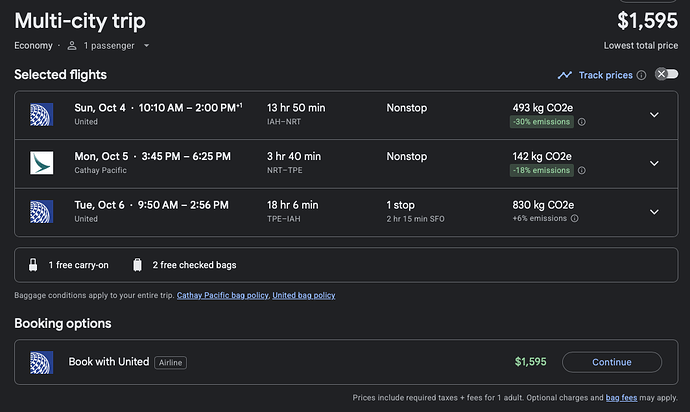Click the 'Lowest total price' label
Viewport: 690px width, 412px height.
(641, 46)
